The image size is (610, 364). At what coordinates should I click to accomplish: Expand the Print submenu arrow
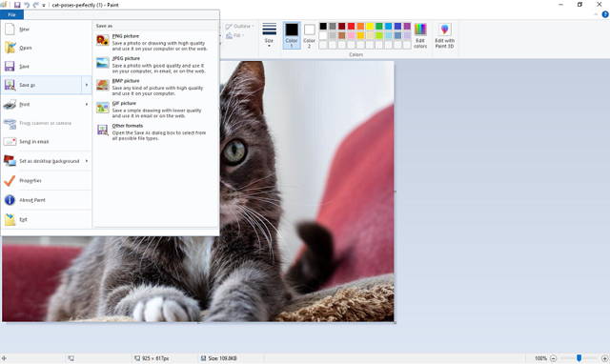tap(87, 104)
